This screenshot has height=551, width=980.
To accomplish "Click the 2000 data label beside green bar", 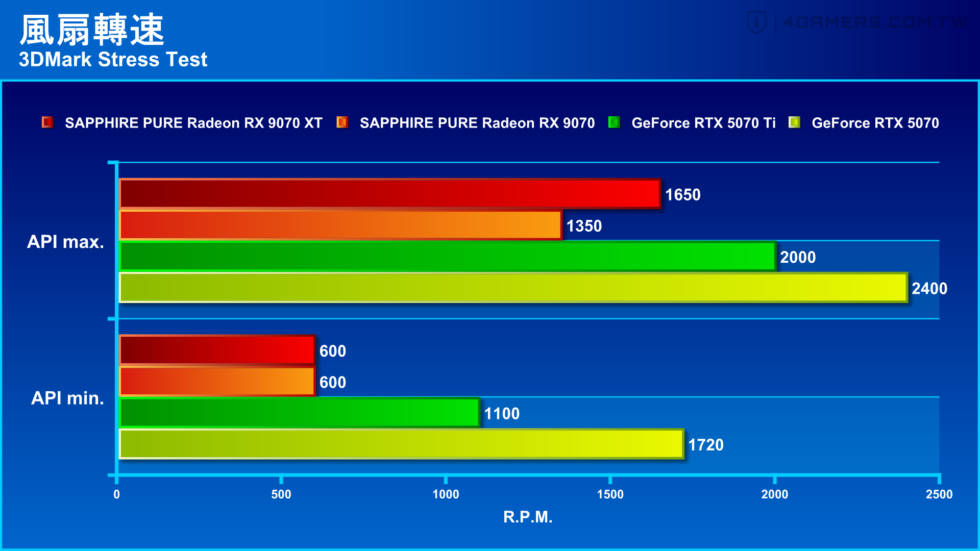I will pos(798,257).
